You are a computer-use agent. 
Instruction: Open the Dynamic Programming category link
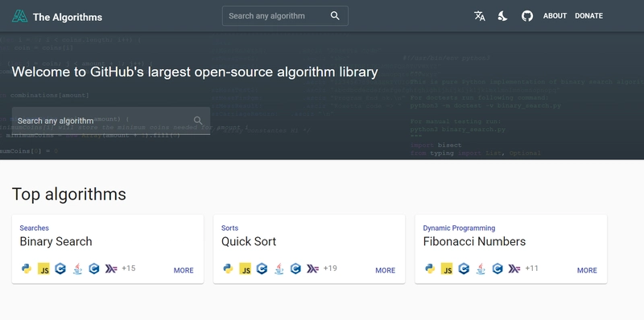click(x=459, y=228)
